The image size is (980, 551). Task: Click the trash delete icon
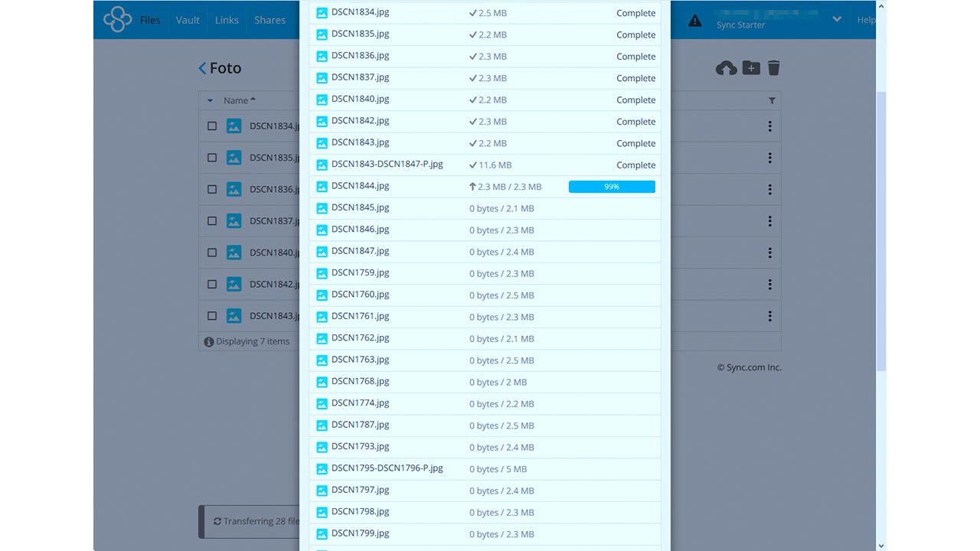[x=774, y=68]
